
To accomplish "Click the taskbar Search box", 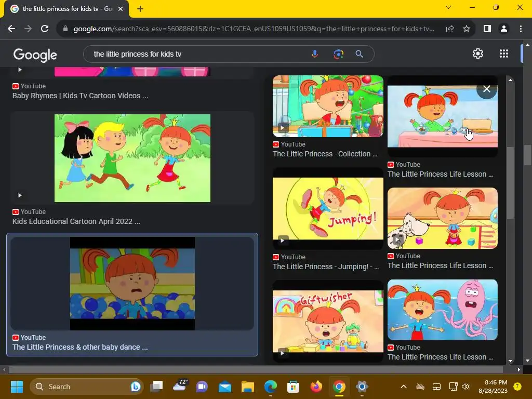I will [87, 387].
